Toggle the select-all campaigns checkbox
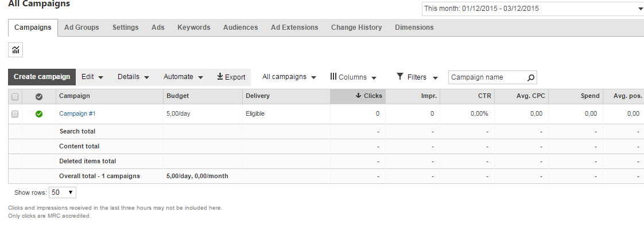644x232 pixels. coord(15,96)
